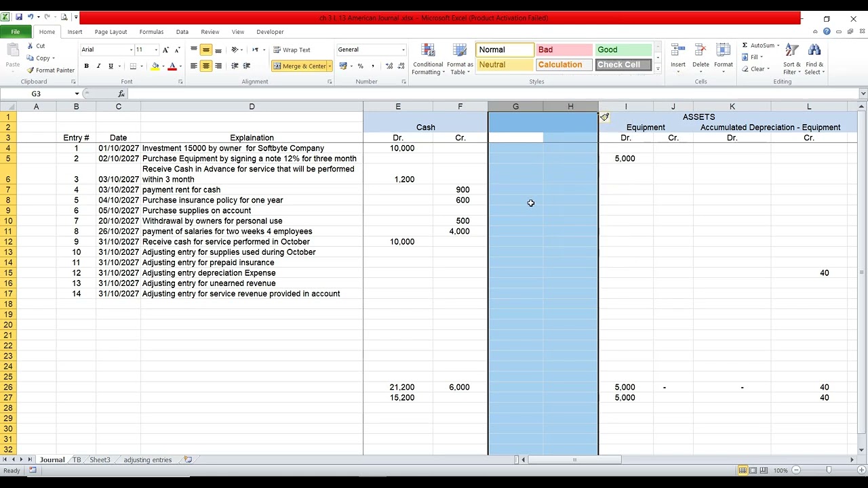Apply the Calculation cell style

point(564,64)
